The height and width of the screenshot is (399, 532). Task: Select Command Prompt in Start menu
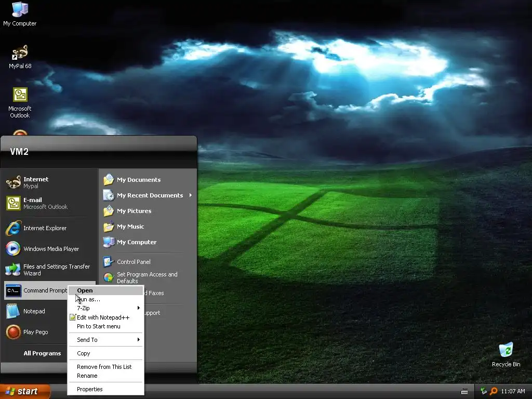click(36, 290)
